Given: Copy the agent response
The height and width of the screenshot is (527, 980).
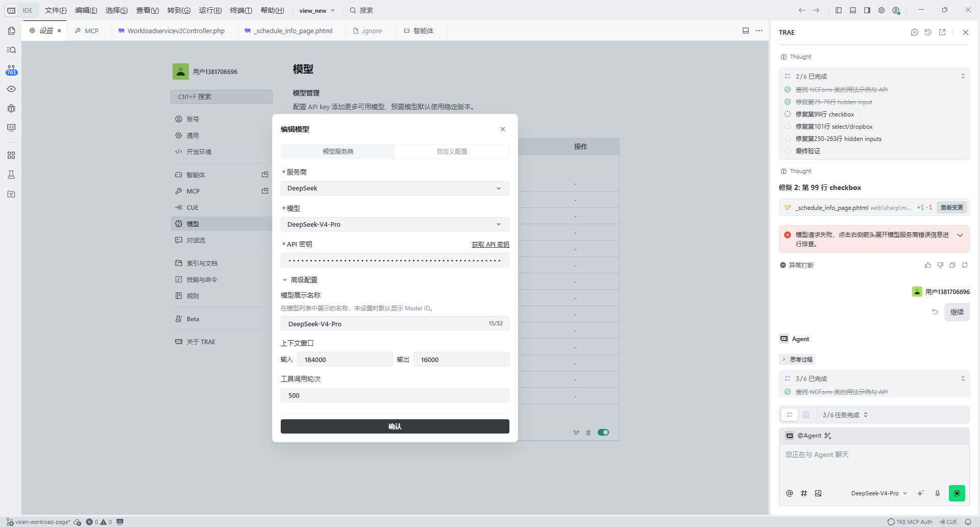Looking at the screenshot, I should (952, 265).
